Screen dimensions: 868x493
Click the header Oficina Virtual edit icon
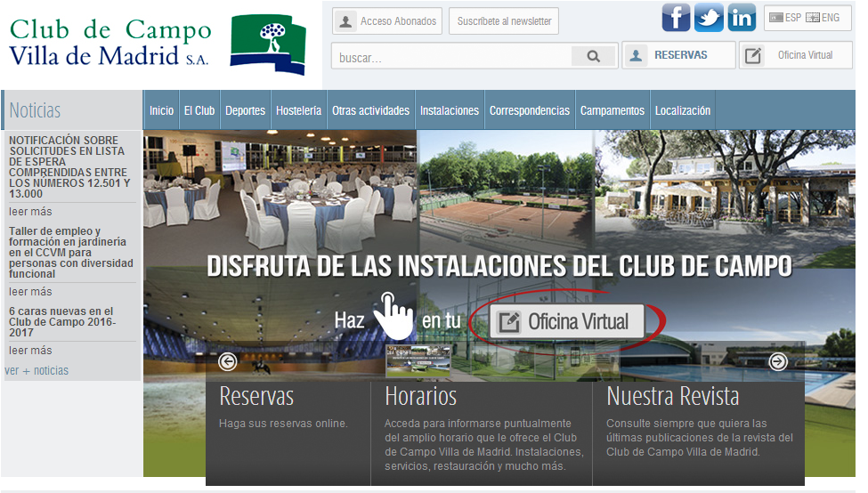(753, 55)
